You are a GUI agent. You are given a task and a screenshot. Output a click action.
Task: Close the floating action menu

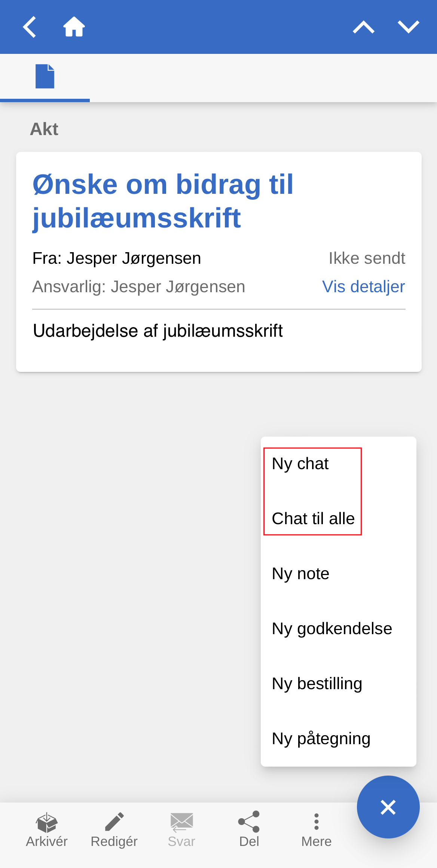coord(388,807)
